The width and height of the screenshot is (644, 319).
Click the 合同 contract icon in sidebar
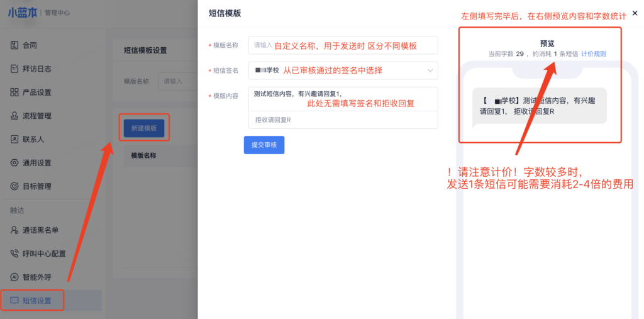14,45
